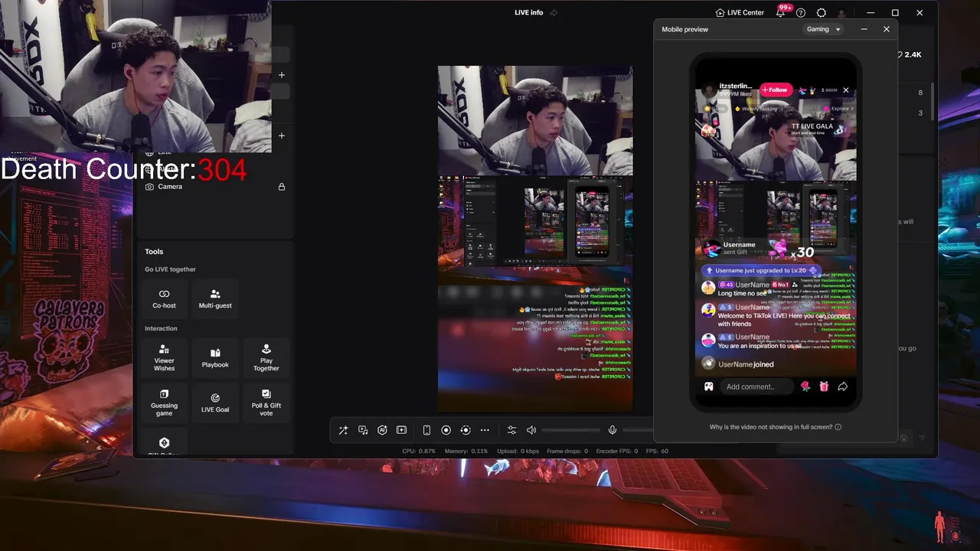Click the game controller icon in comment bar
The width and height of the screenshot is (980, 551).
708,386
